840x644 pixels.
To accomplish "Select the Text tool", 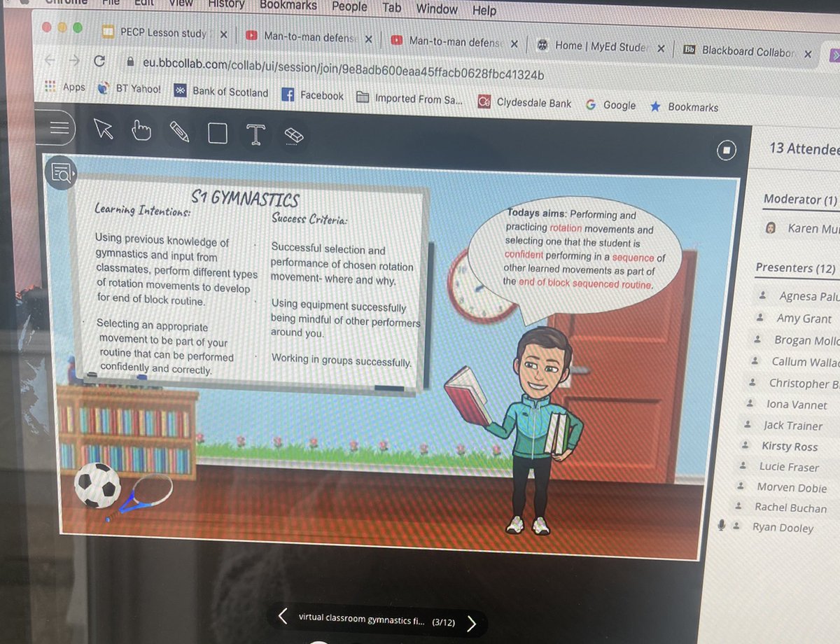I will (255, 134).
